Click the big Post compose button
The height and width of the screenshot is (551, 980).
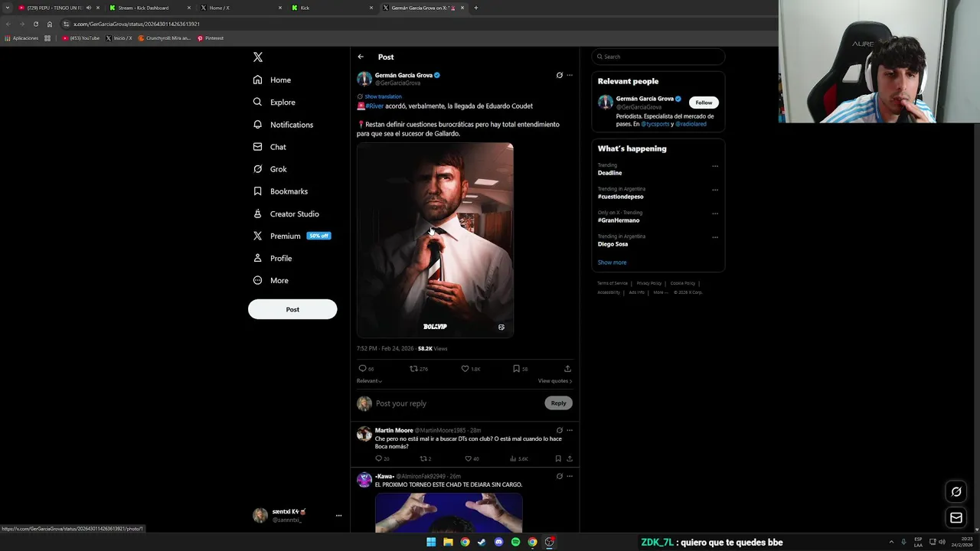point(292,309)
